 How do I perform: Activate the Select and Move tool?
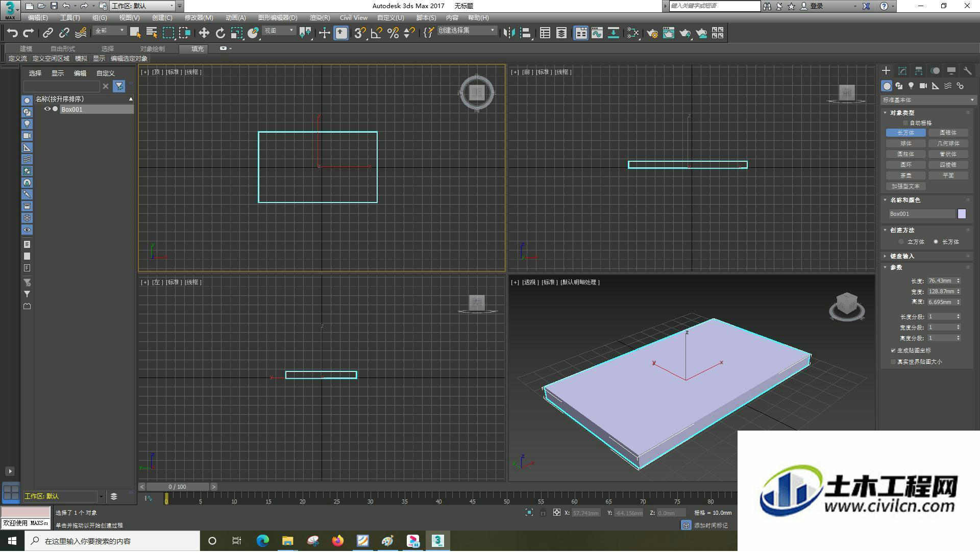pyautogui.click(x=204, y=33)
